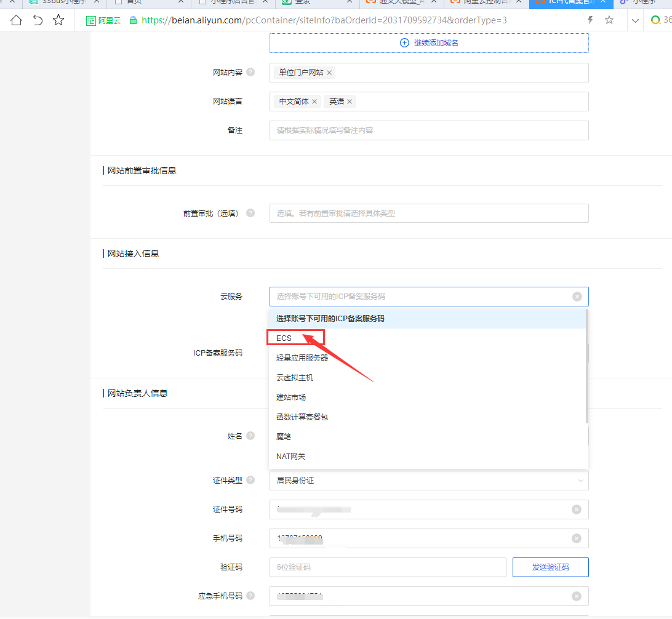Screen dimensions: 672x619
Task: Clear the 手机号码 field
Action: pos(577,538)
